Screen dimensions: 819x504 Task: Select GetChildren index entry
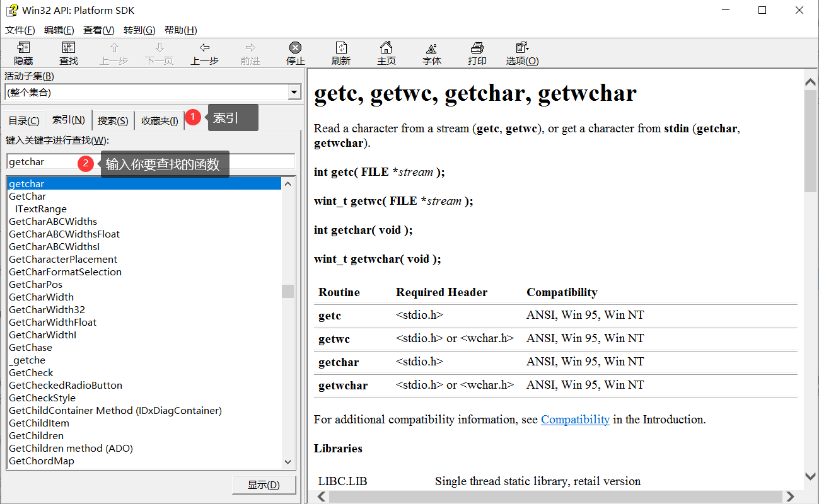(x=37, y=436)
